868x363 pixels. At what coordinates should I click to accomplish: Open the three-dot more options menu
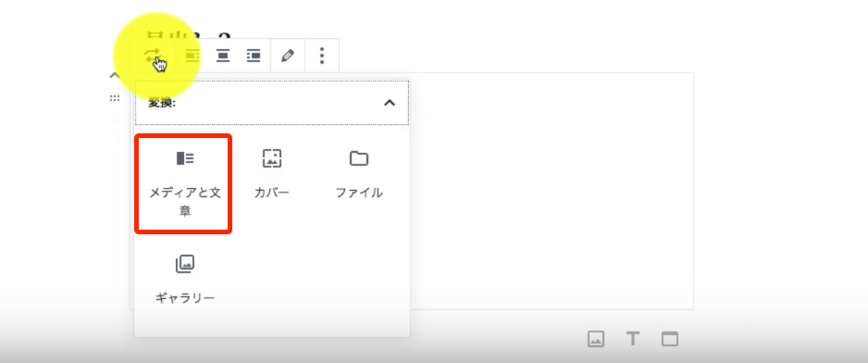tap(322, 56)
